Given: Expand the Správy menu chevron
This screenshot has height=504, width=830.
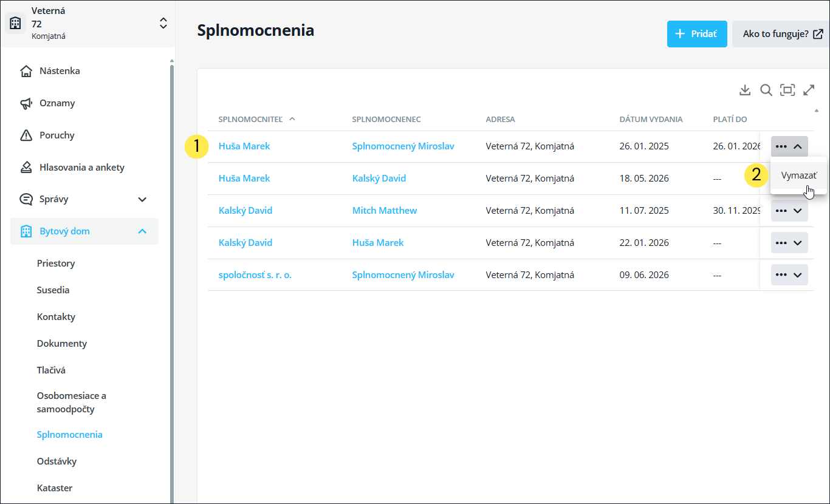Looking at the screenshot, I should coord(142,199).
